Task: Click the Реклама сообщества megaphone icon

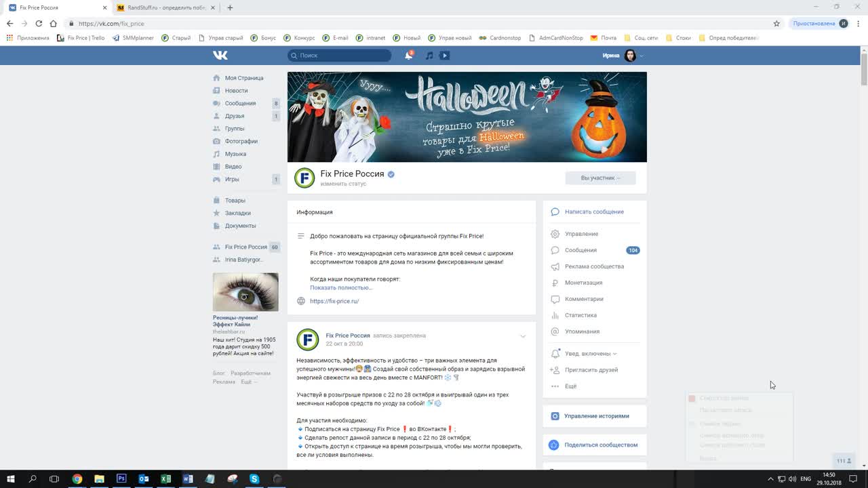Action: tap(555, 266)
